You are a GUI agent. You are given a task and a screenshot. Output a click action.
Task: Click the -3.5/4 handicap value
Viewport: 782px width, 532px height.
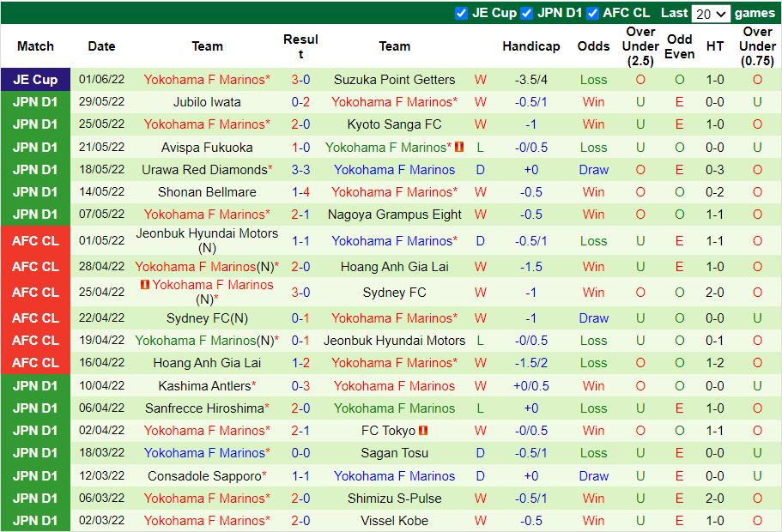tap(531, 79)
